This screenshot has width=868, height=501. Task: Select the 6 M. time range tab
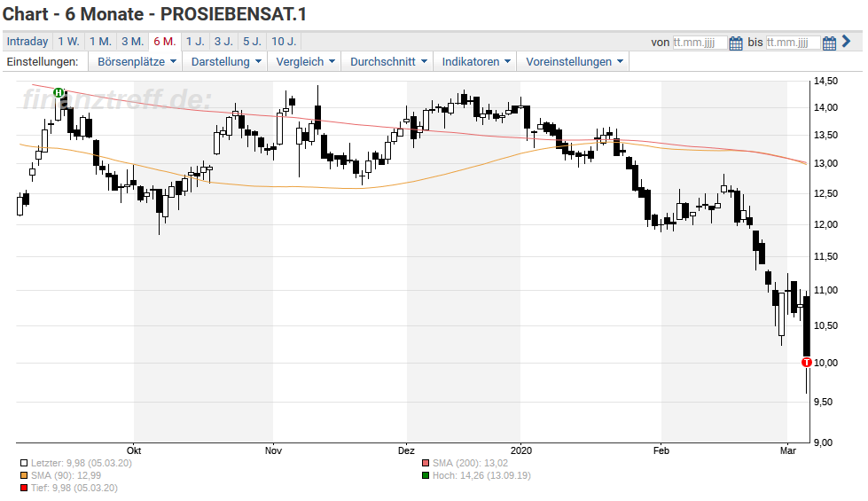click(164, 42)
